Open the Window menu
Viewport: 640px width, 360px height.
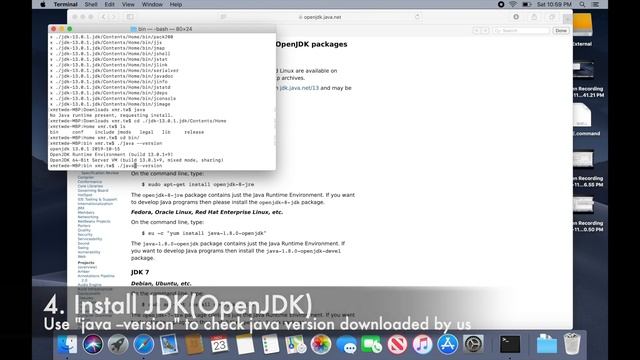152,4
